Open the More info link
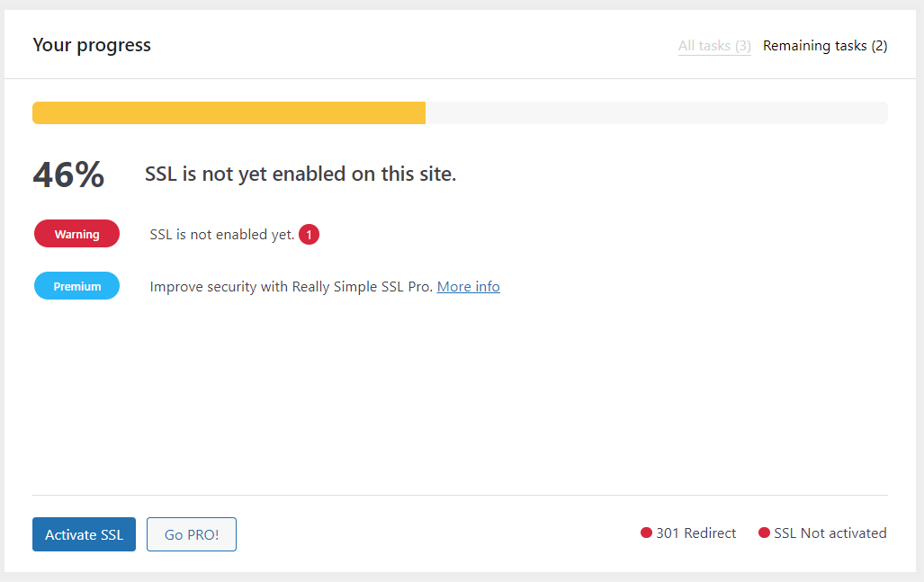The width and height of the screenshot is (924, 582). point(468,286)
